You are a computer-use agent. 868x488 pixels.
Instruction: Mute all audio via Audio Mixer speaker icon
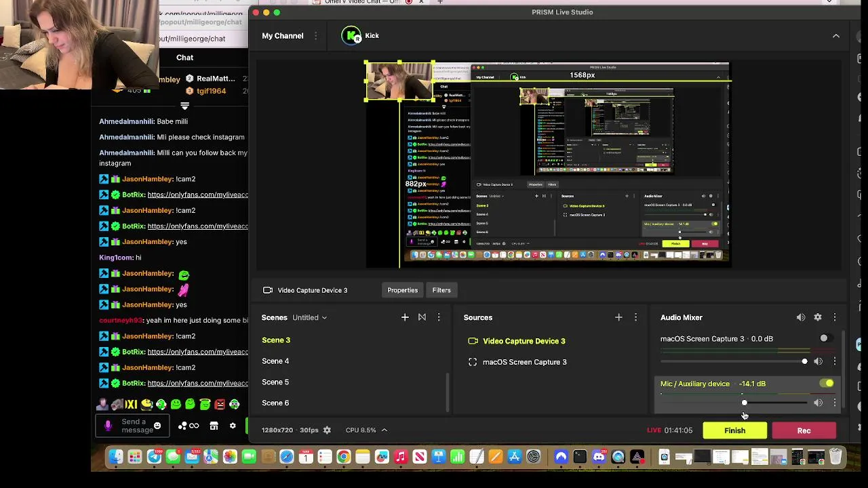[x=801, y=317]
